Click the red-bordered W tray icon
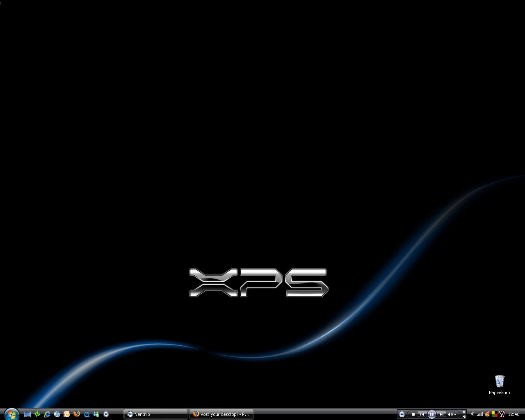The height and width of the screenshot is (420, 525). (501, 414)
